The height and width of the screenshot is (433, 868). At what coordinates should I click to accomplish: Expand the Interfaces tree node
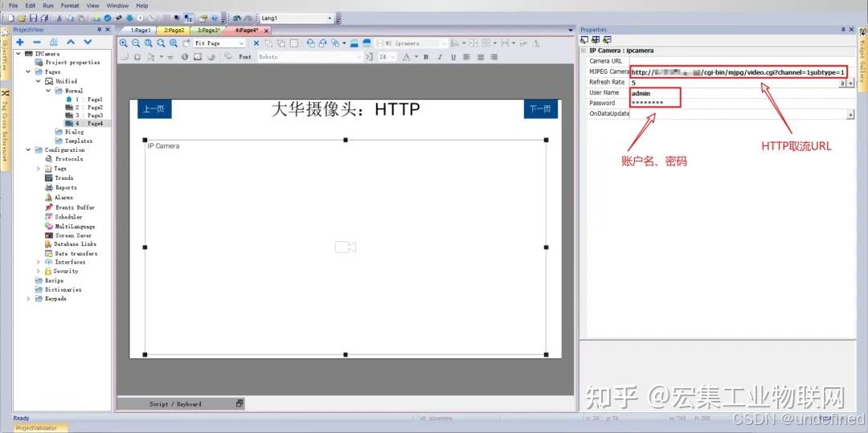(x=39, y=262)
